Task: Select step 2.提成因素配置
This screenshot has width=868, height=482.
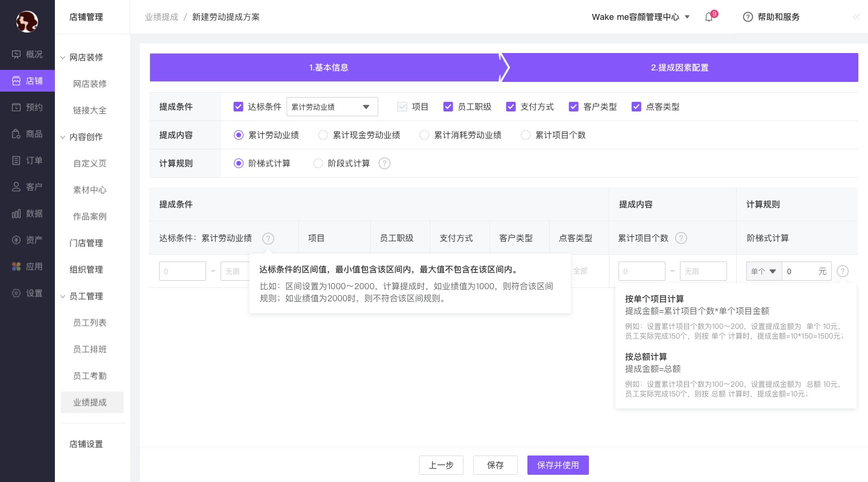Action: tap(680, 67)
